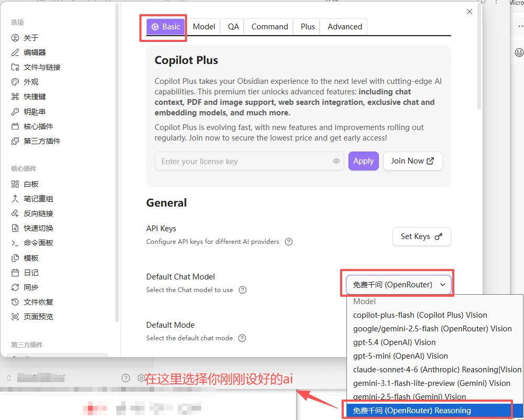Select gemini-2.5-flash (Gemini) Vision option
This screenshot has height=420, width=524.
tap(434, 397)
